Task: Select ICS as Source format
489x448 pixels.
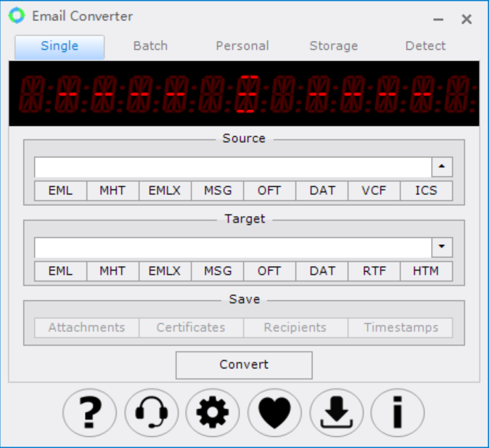Action: point(427,191)
